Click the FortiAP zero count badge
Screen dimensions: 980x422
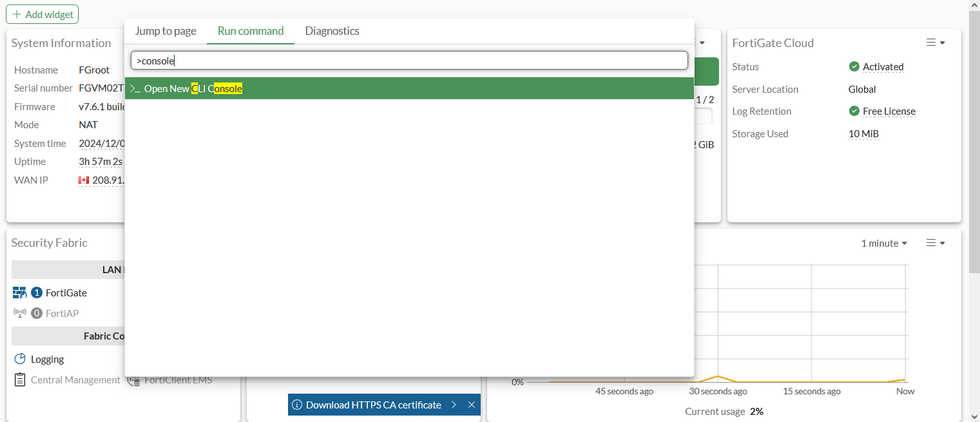click(x=37, y=313)
